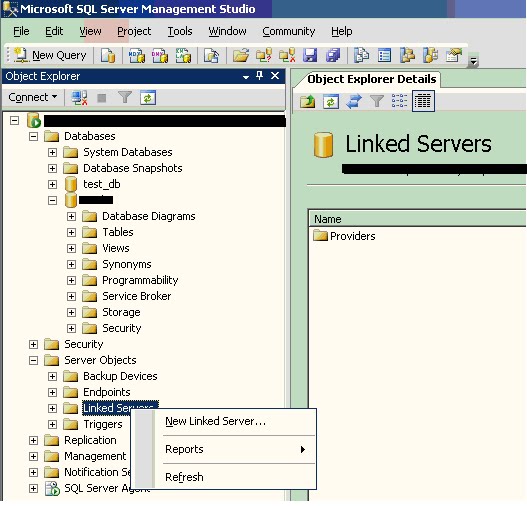Expand the Backup Devices node

point(52,376)
